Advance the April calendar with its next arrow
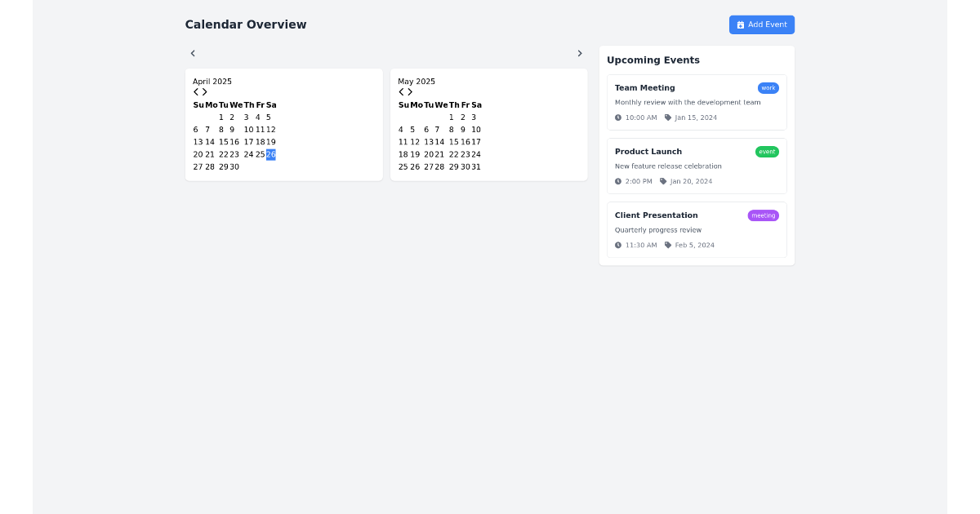The width and height of the screenshot is (980, 514). (204, 92)
